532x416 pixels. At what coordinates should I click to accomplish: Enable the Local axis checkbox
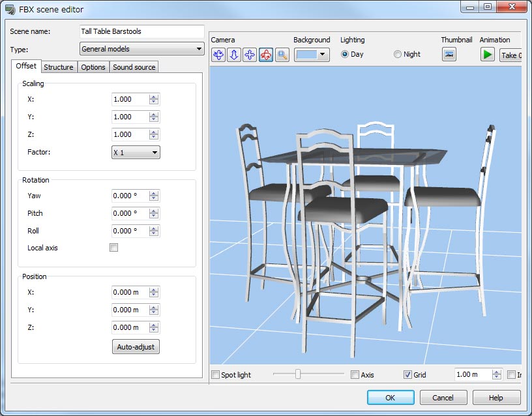coord(114,248)
